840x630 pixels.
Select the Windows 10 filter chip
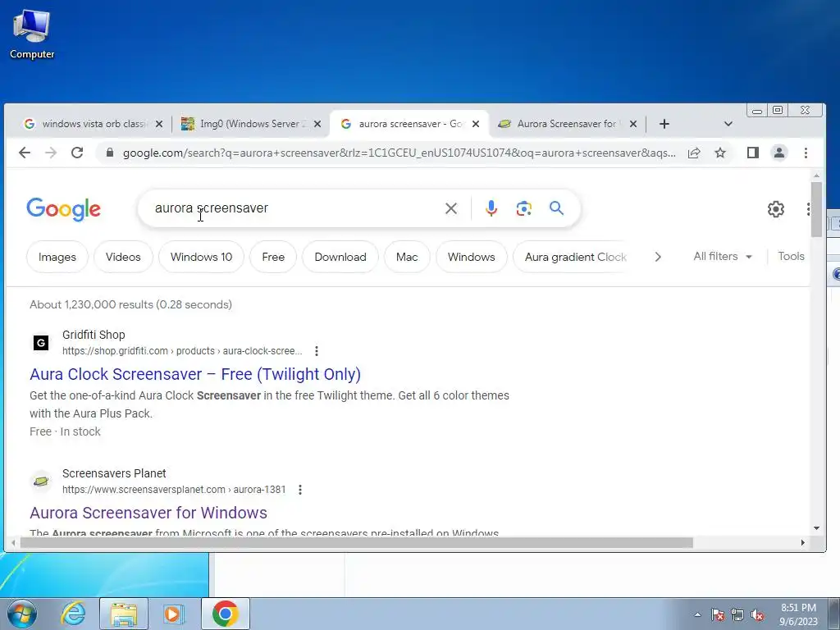[202, 257]
